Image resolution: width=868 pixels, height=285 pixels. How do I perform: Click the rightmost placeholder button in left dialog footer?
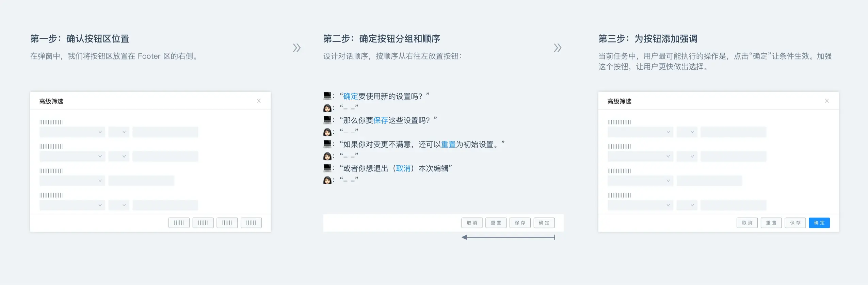pyautogui.click(x=251, y=223)
